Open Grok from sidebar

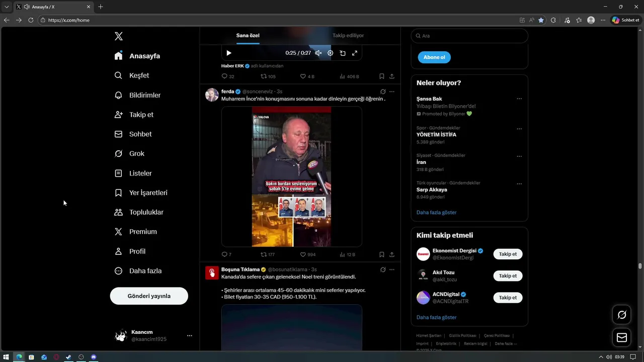130,154
